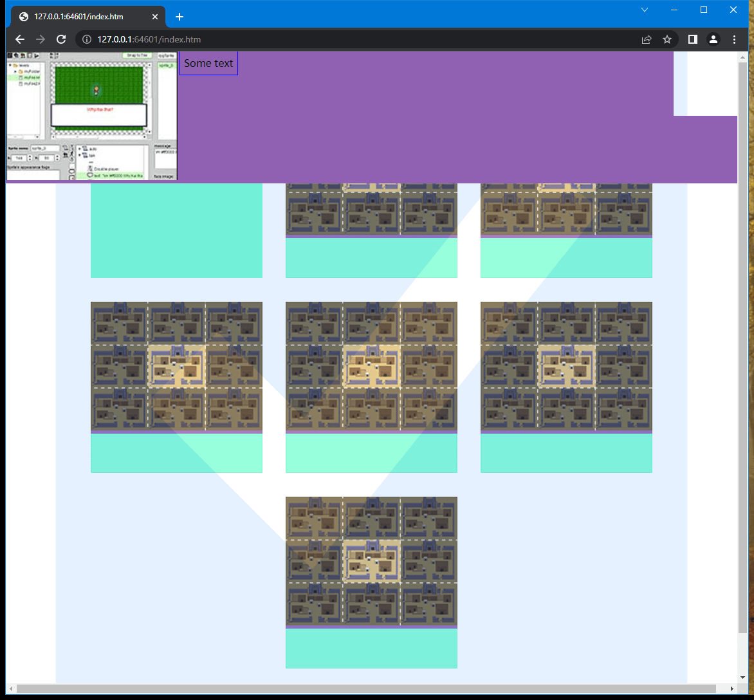Share this page via share icon

pos(647,39)
